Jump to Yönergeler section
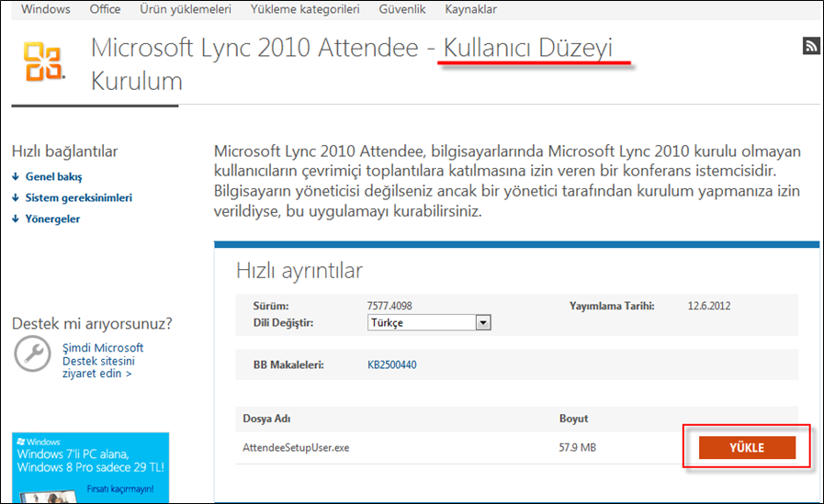824x504 pixels. tap(52, 218)
